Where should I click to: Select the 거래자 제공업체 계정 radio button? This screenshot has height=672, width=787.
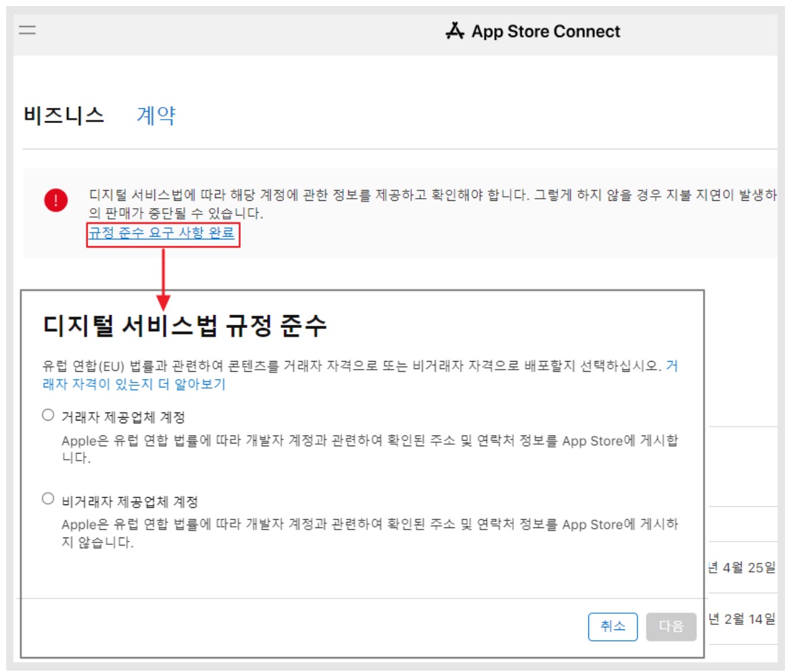[x=48, y=415]
